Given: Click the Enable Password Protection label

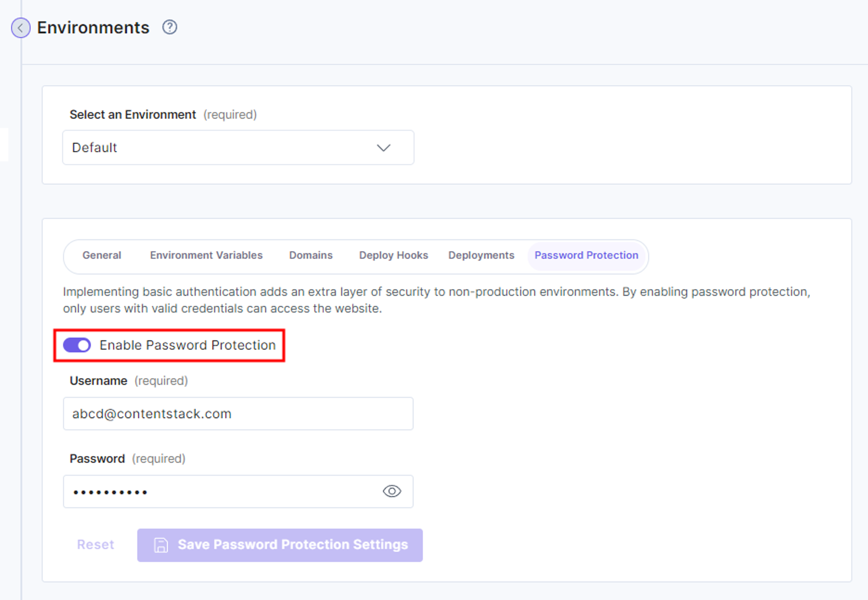Looking at the screenshot, I should tap(188, 345).
